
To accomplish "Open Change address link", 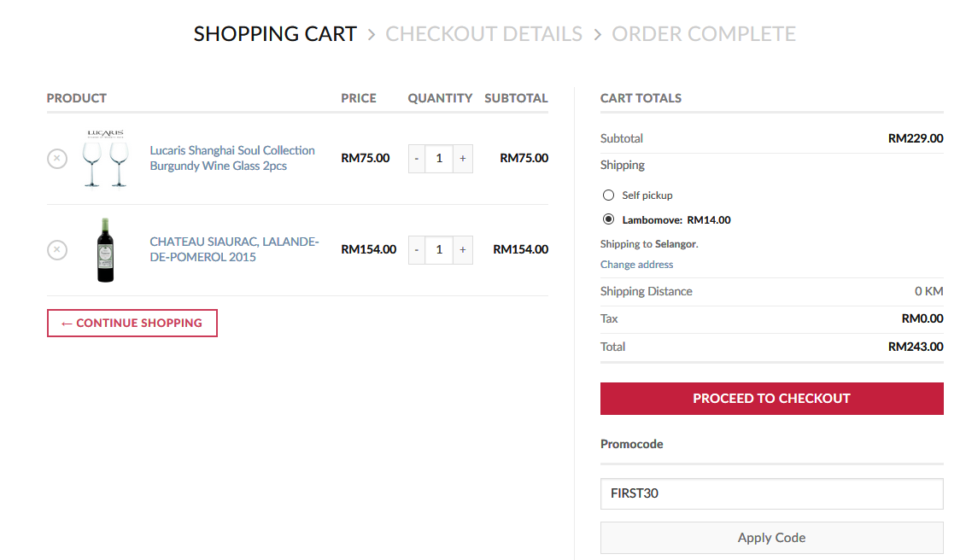I will tap(636, 265).
